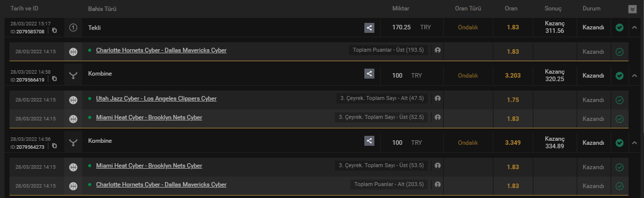Click the Durum column header

[x=592, y=8]
